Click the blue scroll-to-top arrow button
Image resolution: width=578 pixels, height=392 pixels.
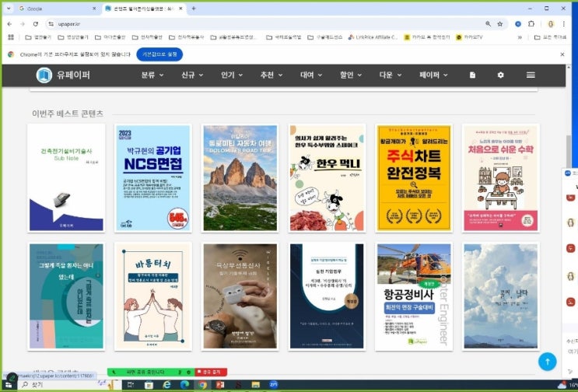[547, 362]
